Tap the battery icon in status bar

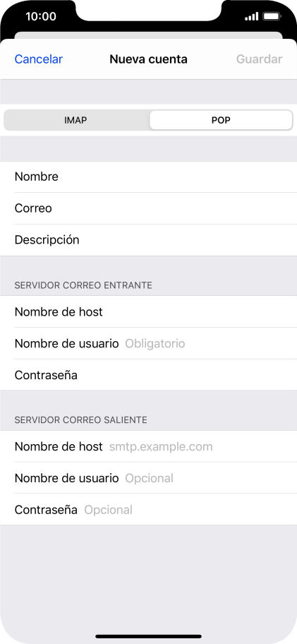point(271,16)
